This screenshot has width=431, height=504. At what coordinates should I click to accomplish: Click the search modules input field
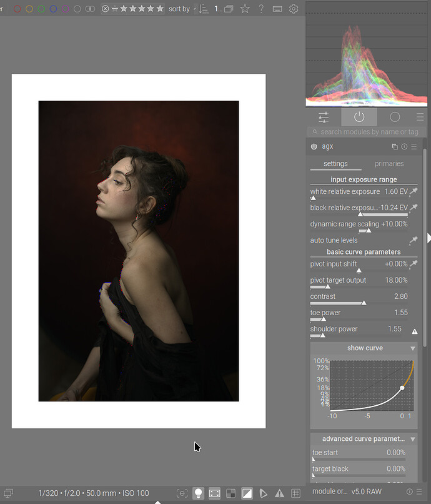tap(366, 132)
